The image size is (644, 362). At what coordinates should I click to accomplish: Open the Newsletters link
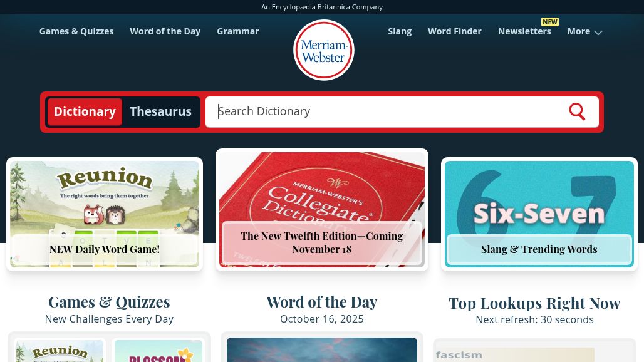524,31
